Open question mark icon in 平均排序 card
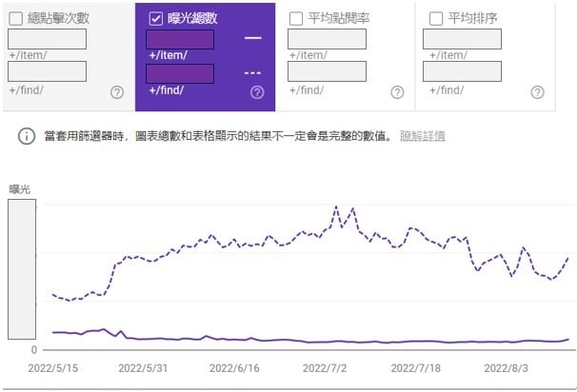The height and width of the screenshot is (392, 577). [537, 92]
